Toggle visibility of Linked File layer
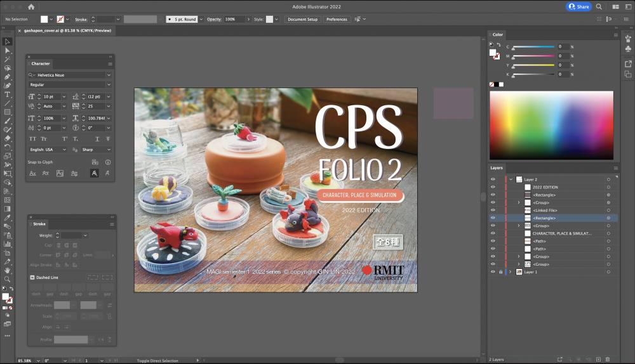This screenshot has width=635, height=364. coord(493,210)
